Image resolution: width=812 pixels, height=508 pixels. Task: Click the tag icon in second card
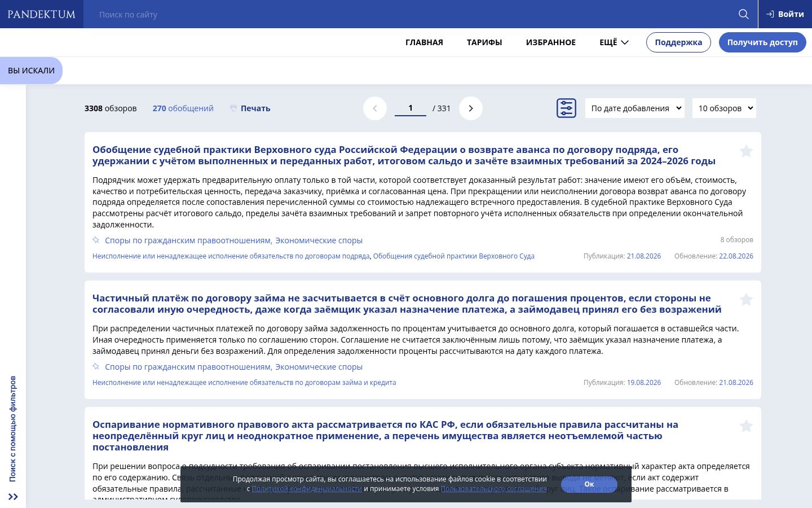tap(96, 366)
